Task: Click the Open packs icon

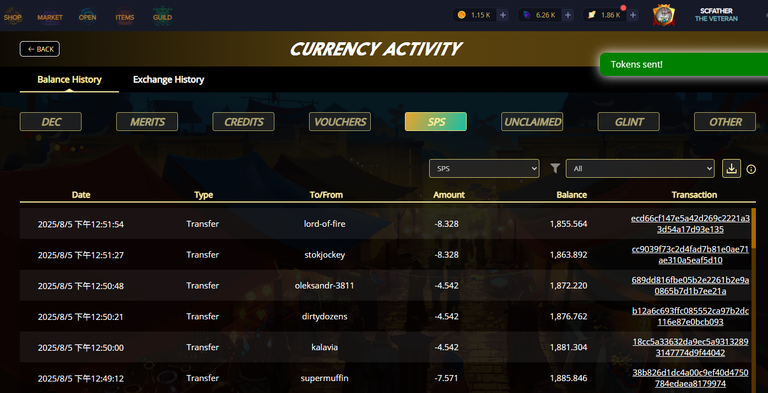Action: (88, 17)
